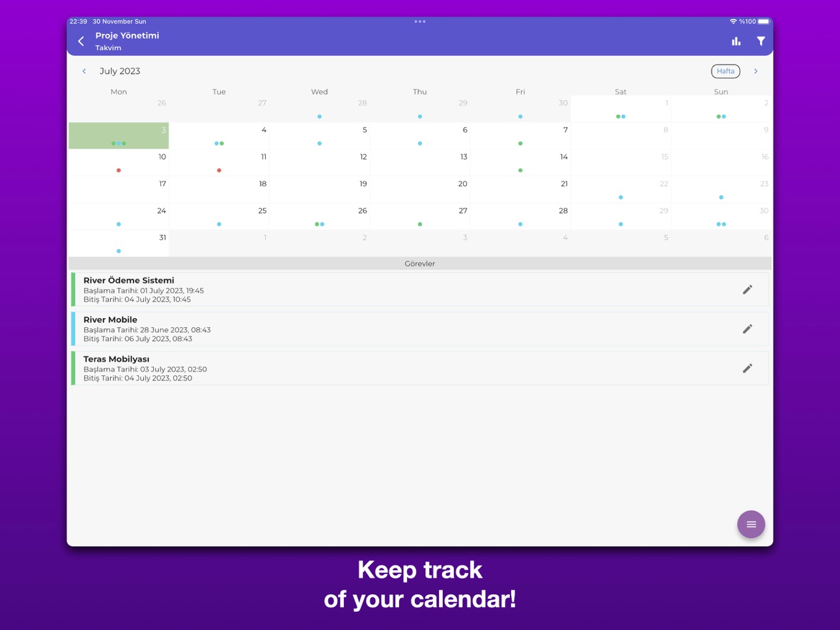Viewport: 840px width, 630px height.
Task: Open the filter funnel icon
Action: [761, 41]
